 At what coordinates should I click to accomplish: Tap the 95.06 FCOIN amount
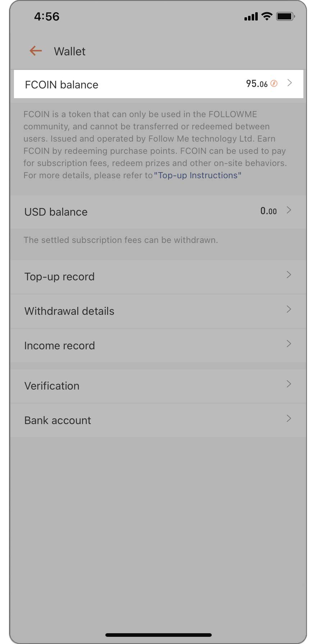point(257,84)
